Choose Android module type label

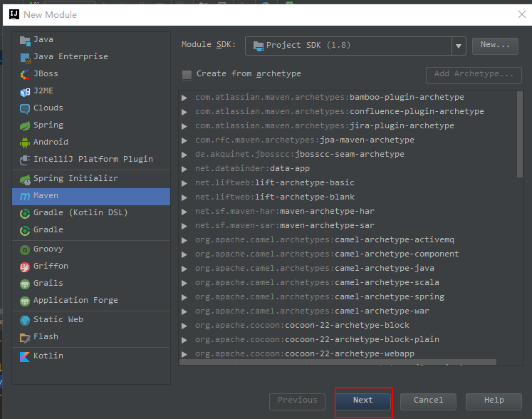coord(51,142)
